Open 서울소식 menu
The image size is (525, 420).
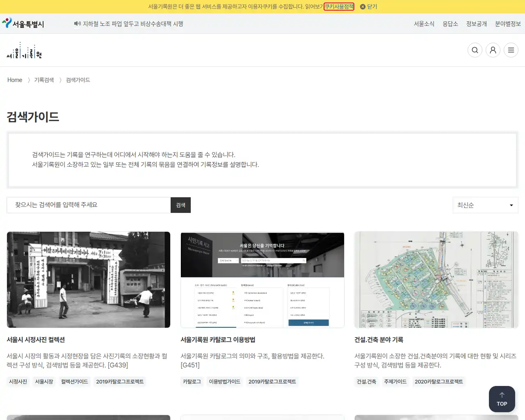[424, 24]
